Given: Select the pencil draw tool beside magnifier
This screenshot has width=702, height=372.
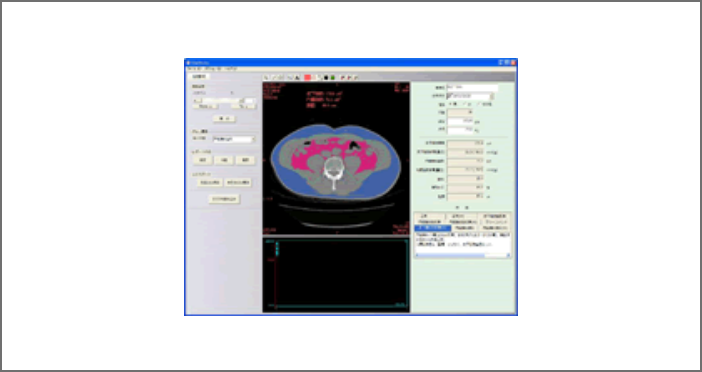Looking at the screenshot, I should [274, 77].
